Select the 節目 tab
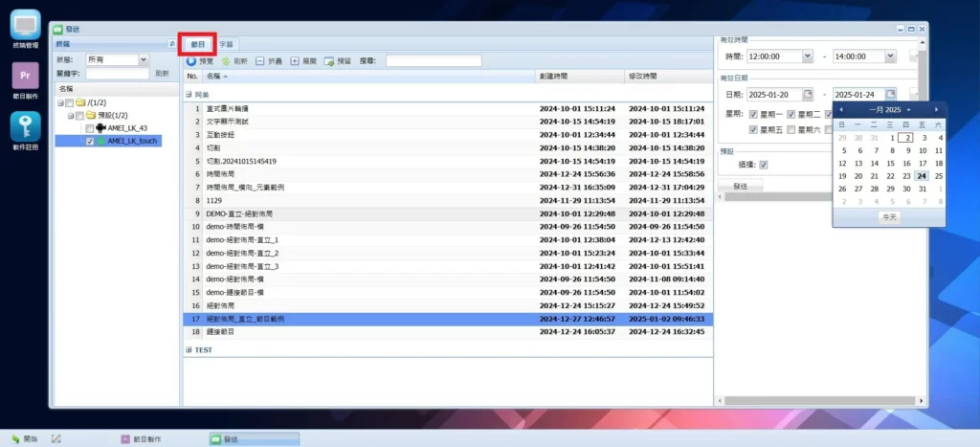 click(x=198, y=44)
